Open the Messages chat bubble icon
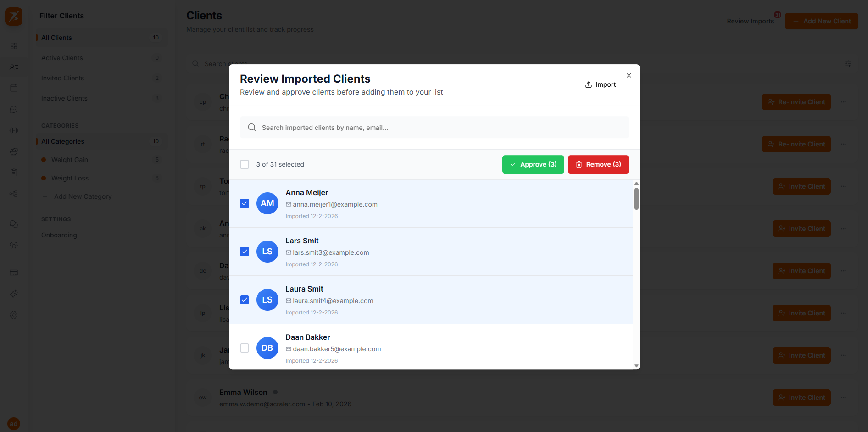Screen dimensions: 868x432 (x=13, y=109)
